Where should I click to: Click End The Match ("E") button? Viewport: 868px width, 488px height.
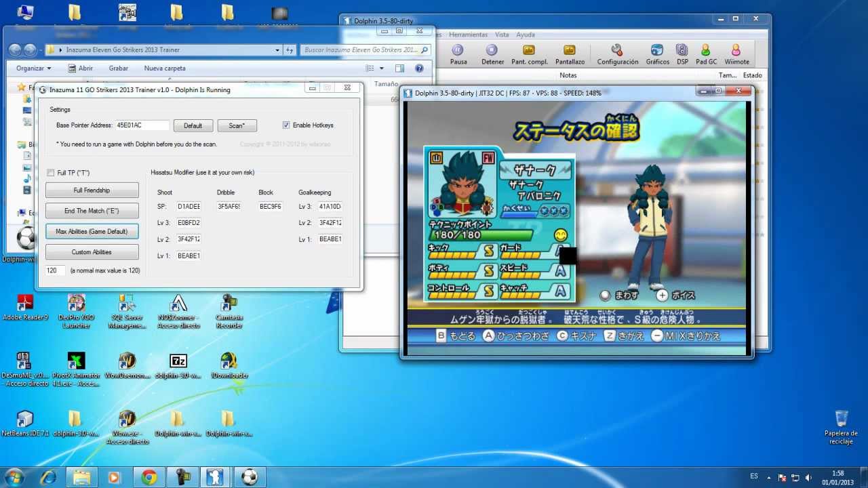(x=92, y=211)
